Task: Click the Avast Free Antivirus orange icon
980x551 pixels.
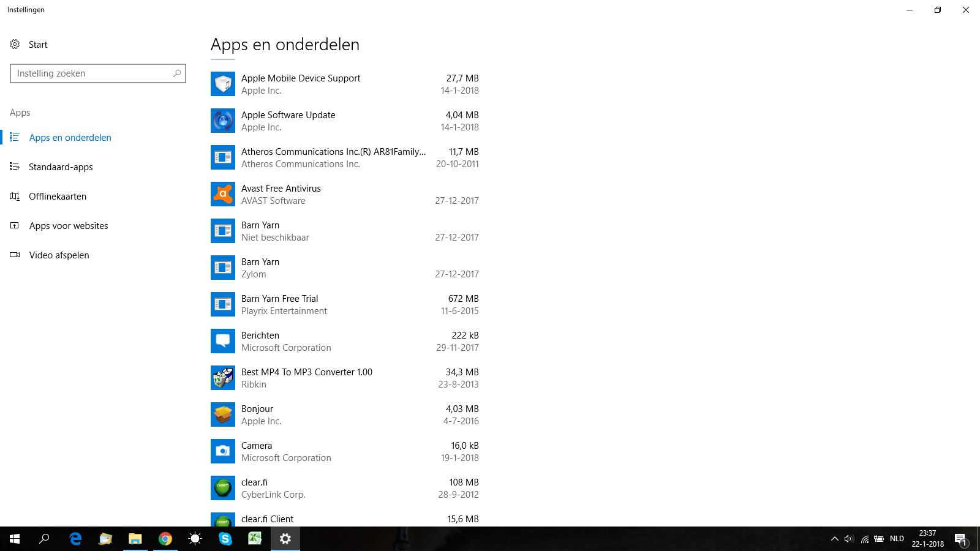Action: click(223, 194)
